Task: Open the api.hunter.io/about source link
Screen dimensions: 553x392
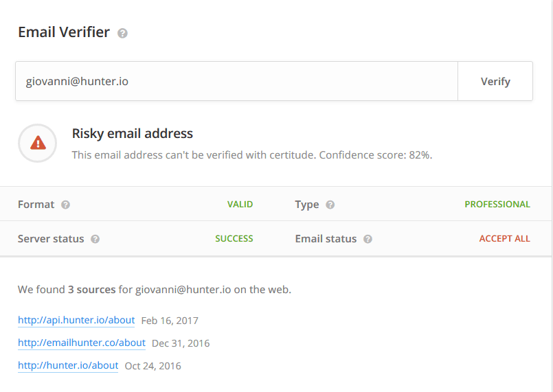Action: (x=76, y=321)
